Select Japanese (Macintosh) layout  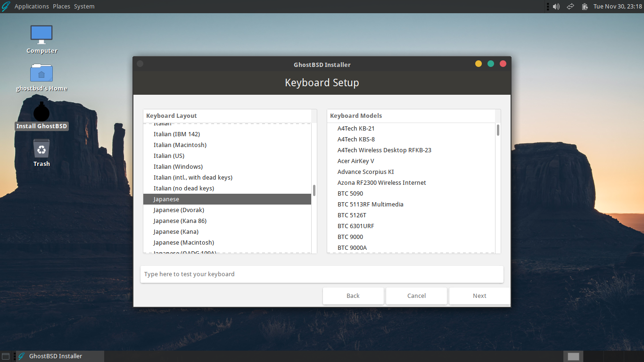pyautogui.click(x=227, y=243)
